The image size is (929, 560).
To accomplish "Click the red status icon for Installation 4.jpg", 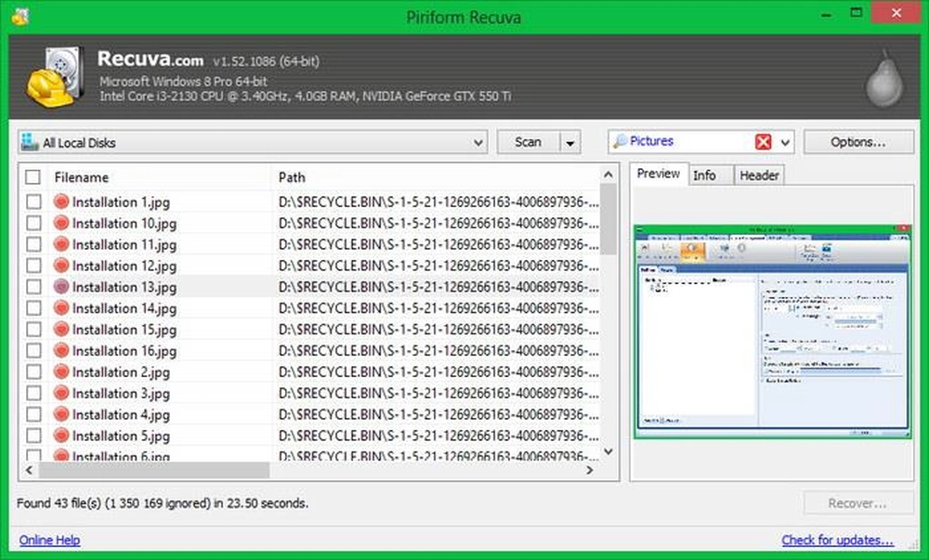I will 61,415.
